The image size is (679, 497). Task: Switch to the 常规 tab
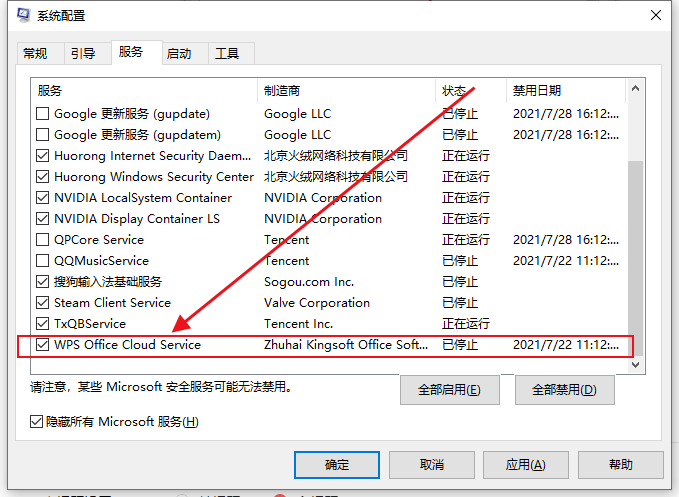[x=41, y=53]
